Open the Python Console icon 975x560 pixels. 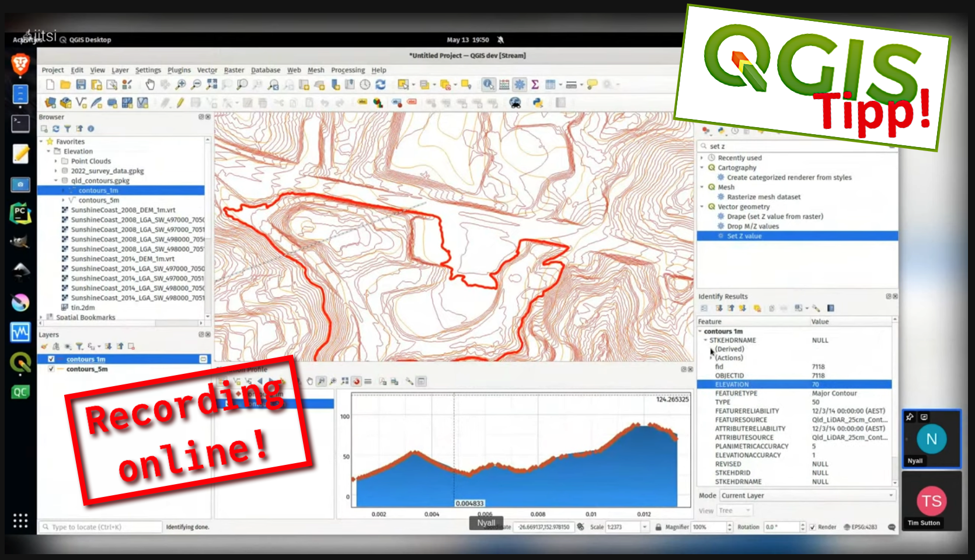coord(538,103)
